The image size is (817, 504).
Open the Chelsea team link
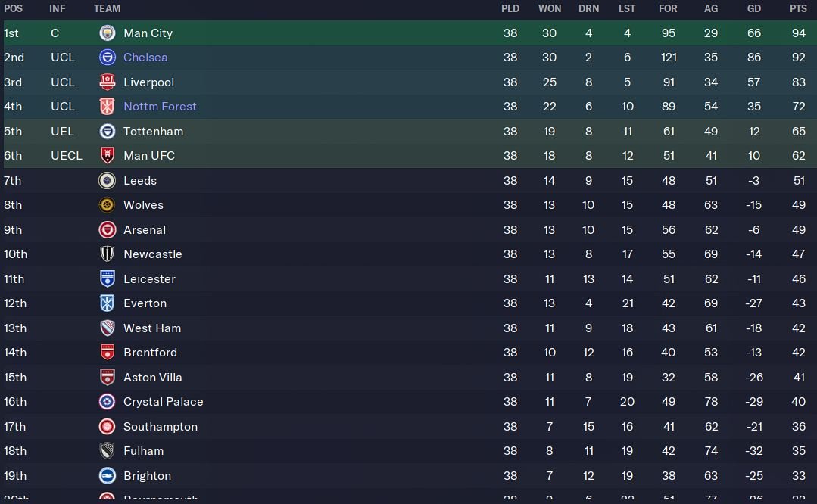[145, 58]
